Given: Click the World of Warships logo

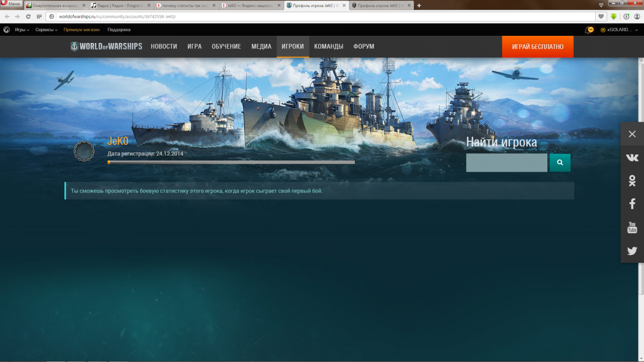Looking at the screenshot, I should [106, 47].
